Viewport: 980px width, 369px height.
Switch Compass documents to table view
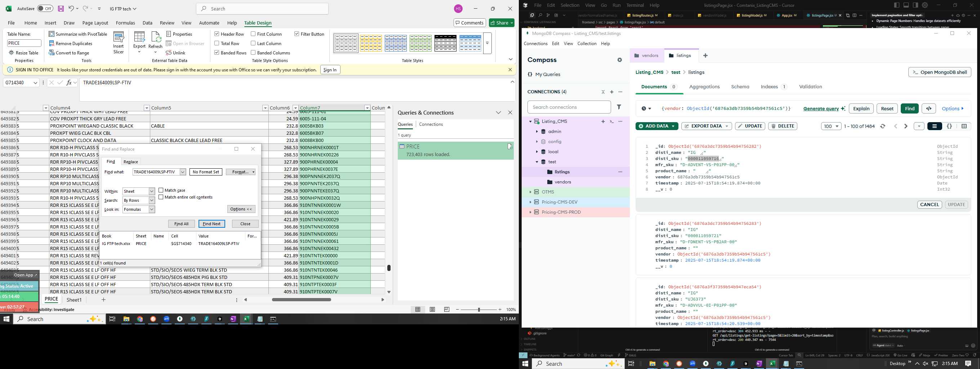(964, 126)
